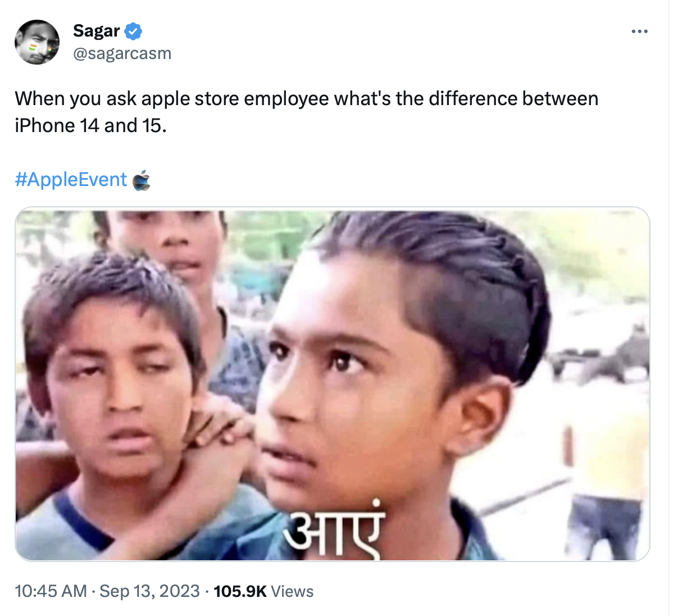Viewport: 673px width, 616px height.
Task: Click the Sep 13, 2023 date
Action: coord(149,591)
